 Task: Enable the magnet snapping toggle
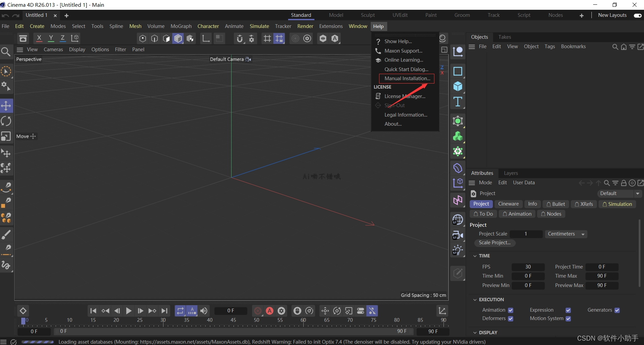240,38
